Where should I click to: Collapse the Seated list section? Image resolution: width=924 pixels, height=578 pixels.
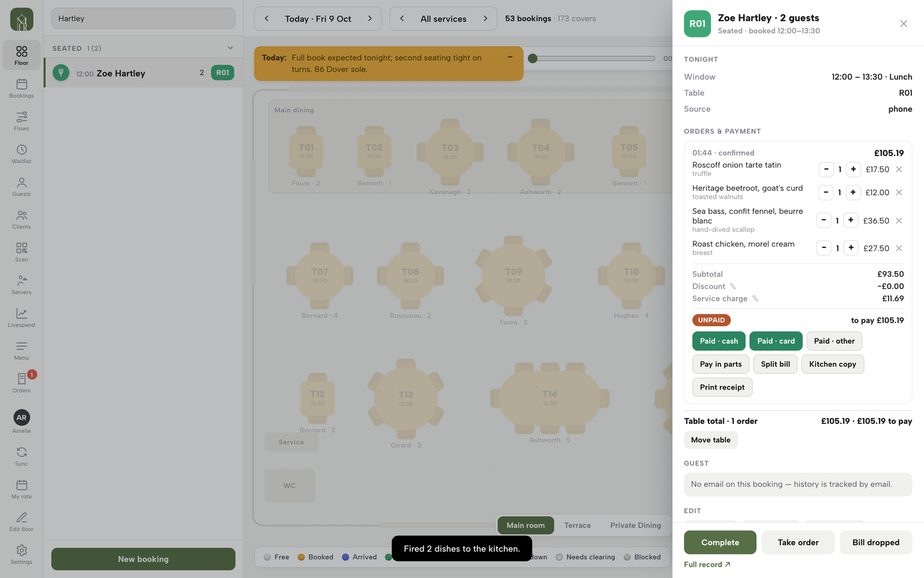click(x=230, y=48)
